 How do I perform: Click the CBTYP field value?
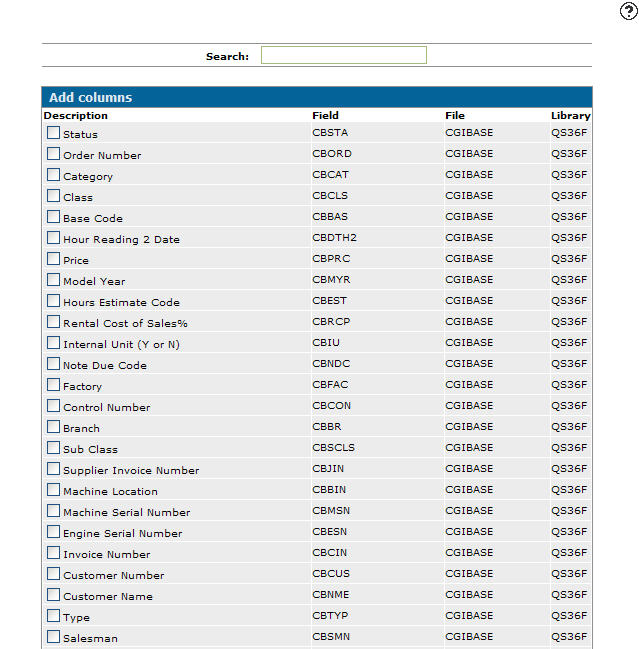point(330,615)
